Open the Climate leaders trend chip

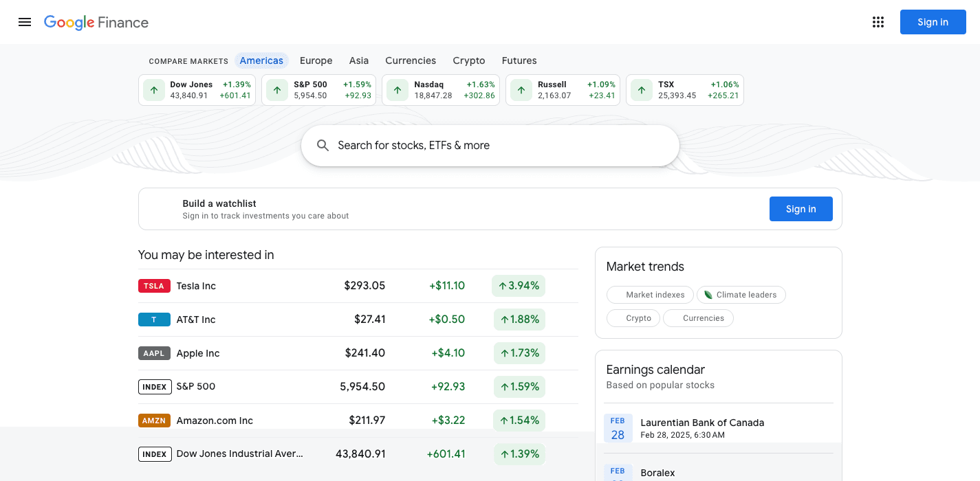pos(741,295)
